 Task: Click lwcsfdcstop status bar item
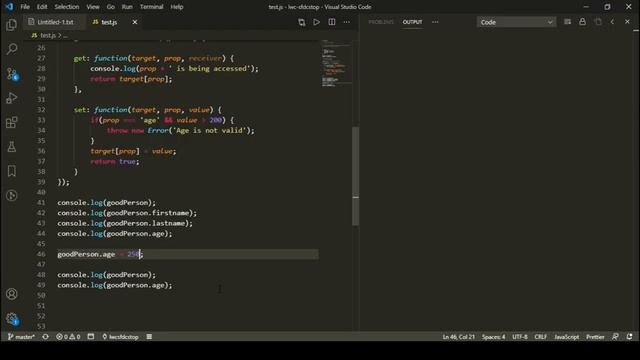(x=120, y=337)
